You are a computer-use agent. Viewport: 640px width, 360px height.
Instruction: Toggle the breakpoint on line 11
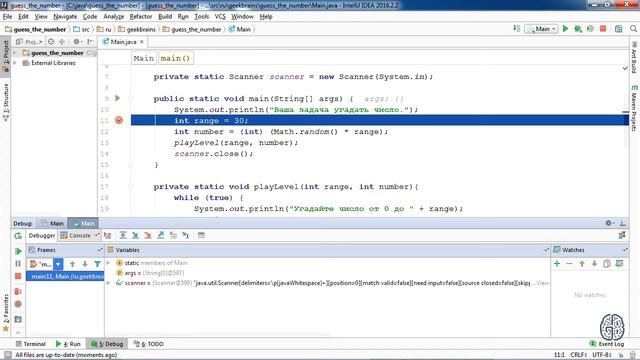(x=119, y=120)
